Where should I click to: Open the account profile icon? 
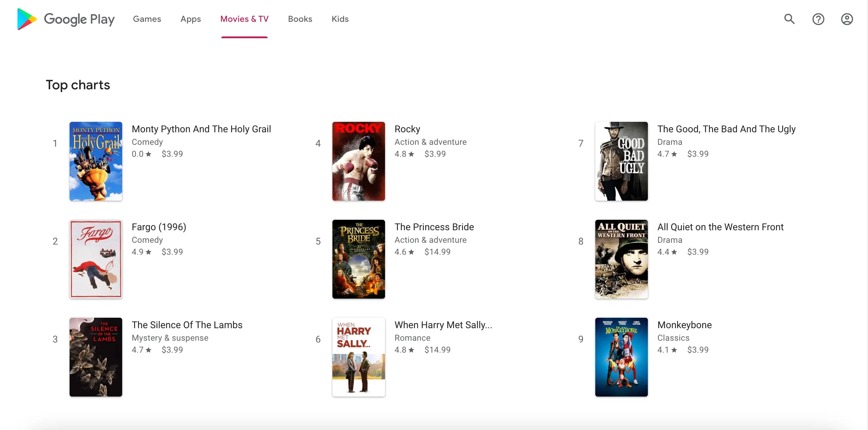847,19
